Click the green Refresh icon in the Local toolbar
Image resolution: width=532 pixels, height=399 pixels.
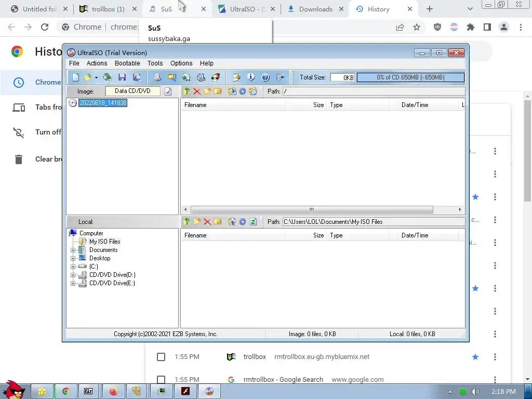[253, 221]
